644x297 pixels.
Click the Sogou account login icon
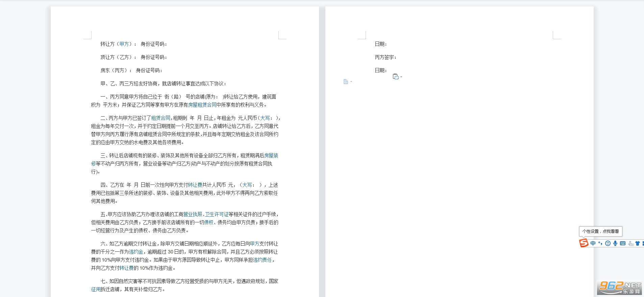pos(630,243)
